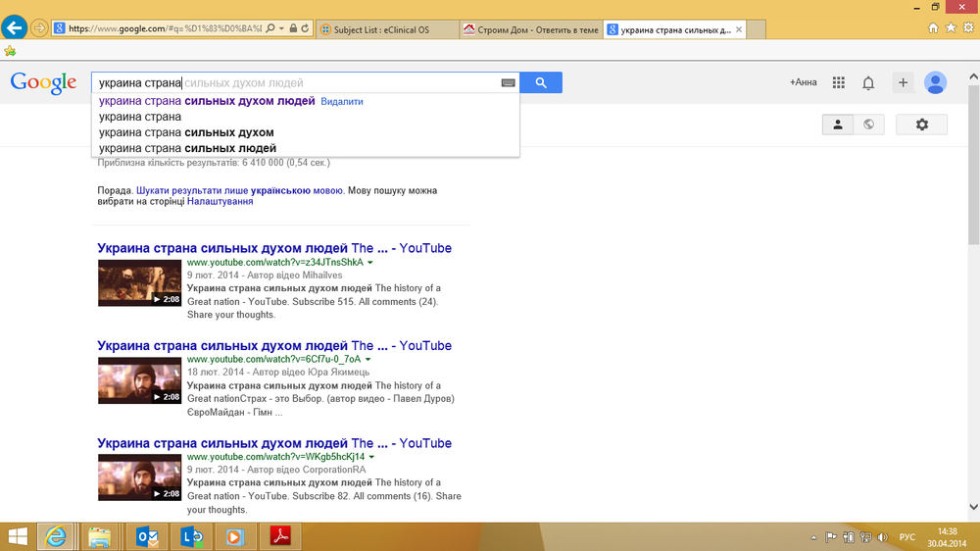Open the Windows Start button
Viewport: 980px width, 551px height.
pos(18,536)
